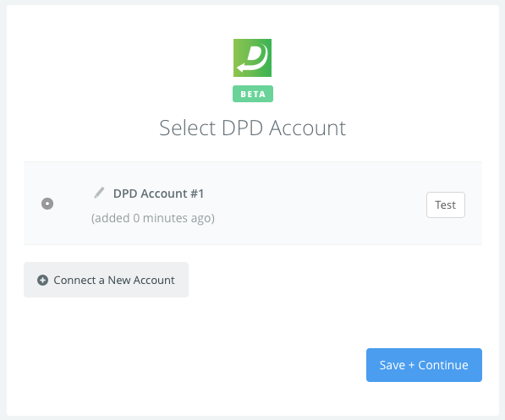This screenshot has width=505, height=420.
Task: Click the "(added 0 minutes ago)" text
Action: click(x=153, y=218)
